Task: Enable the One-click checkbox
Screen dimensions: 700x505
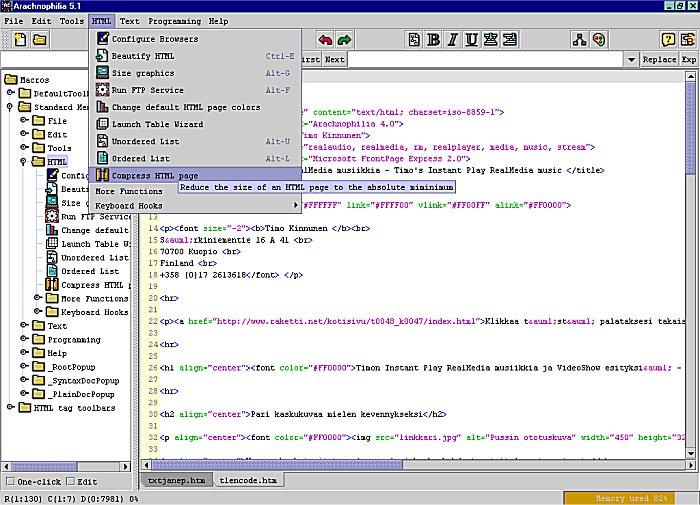Action: (9, 481)
